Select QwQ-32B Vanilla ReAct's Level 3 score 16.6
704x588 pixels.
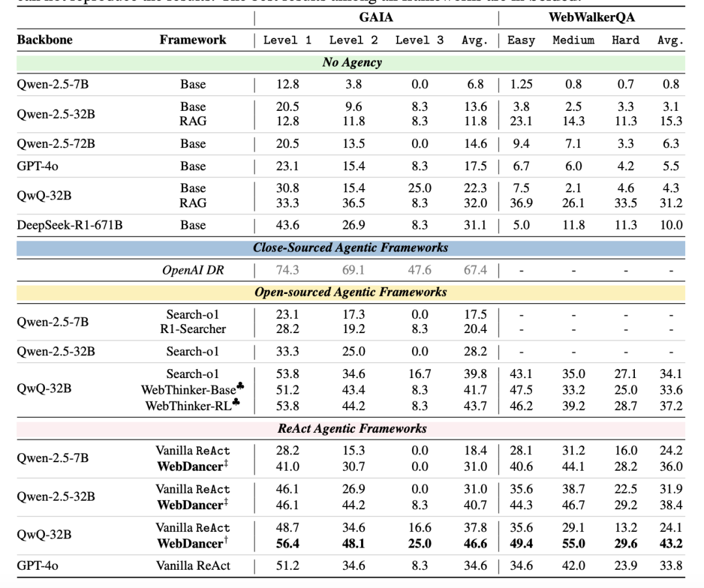pos(419,527)
